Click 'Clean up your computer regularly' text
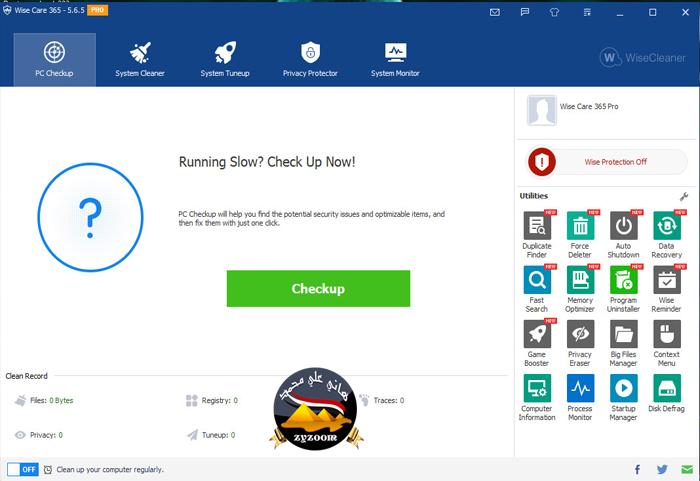 pyautogui.click(x=110, y=469)
